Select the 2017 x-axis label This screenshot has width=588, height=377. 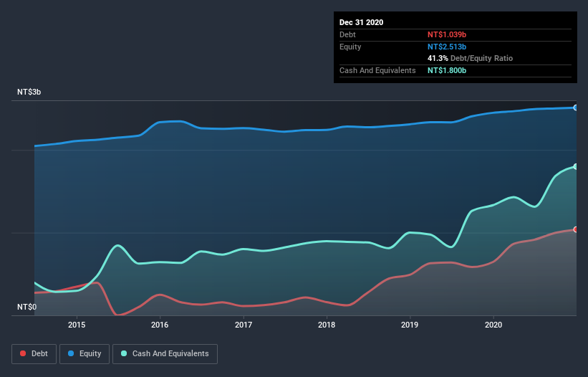(x=244, y=325)
